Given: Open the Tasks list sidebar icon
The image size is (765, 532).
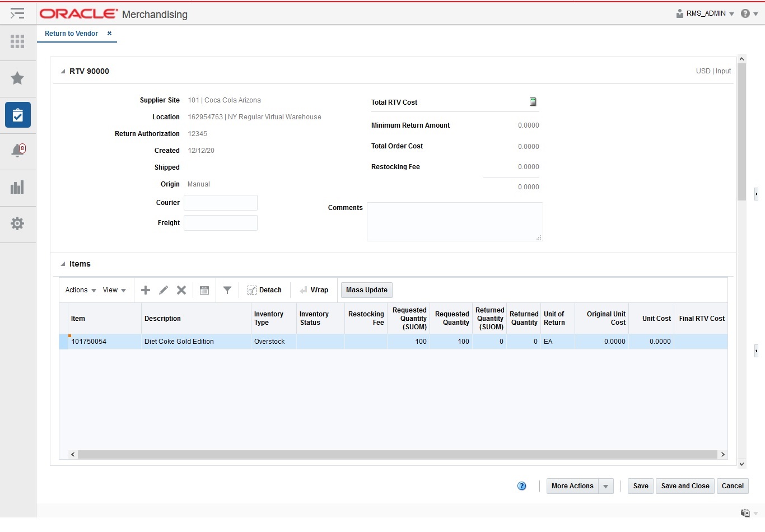Looking at the screenshot, I should [x=17, y=115].
